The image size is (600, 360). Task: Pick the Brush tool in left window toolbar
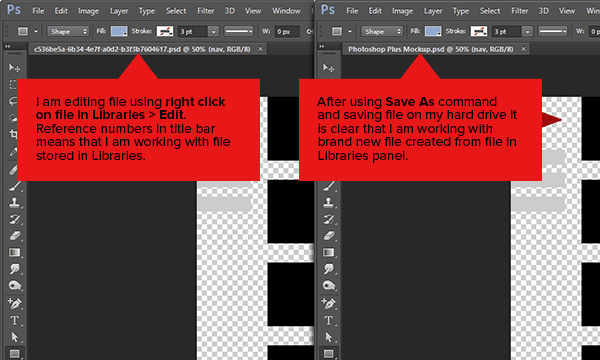click(x=14, y=186)
